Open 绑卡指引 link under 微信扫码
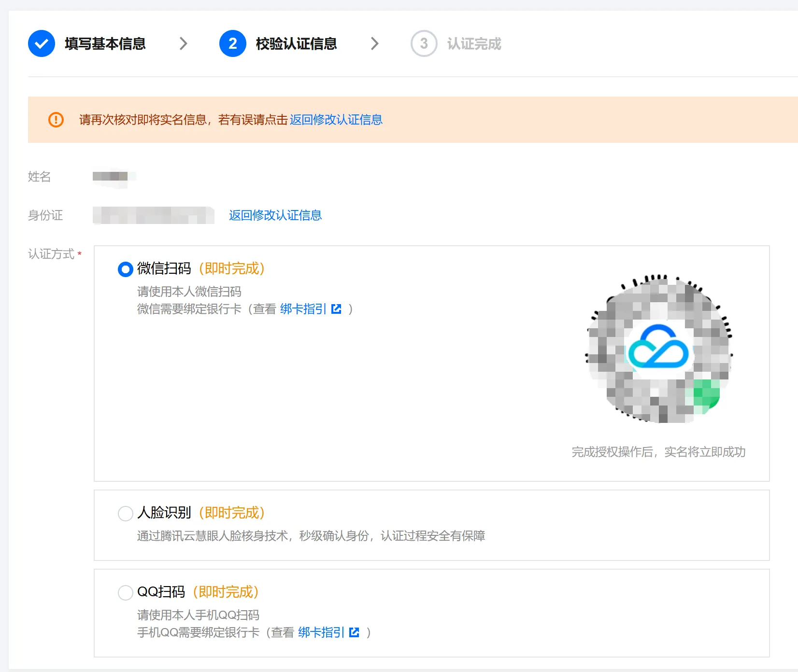This screenshot has width=798, height=672. tap(303, 309)
